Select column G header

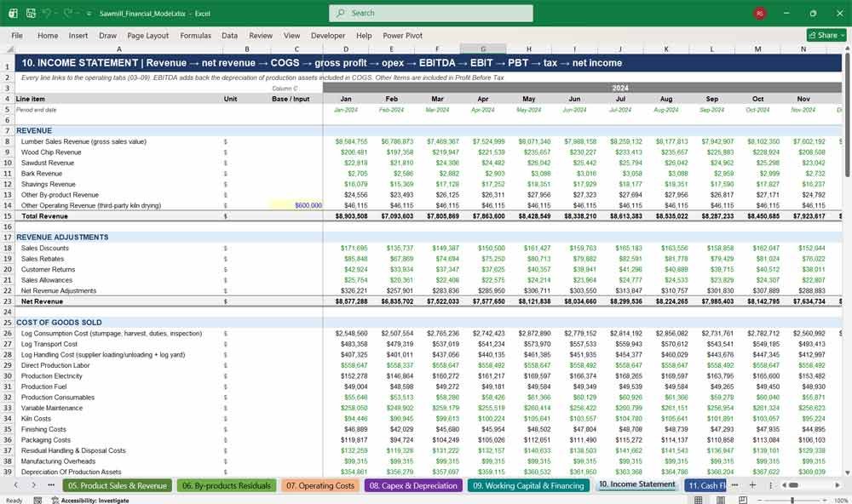click(x=483, y=49)
